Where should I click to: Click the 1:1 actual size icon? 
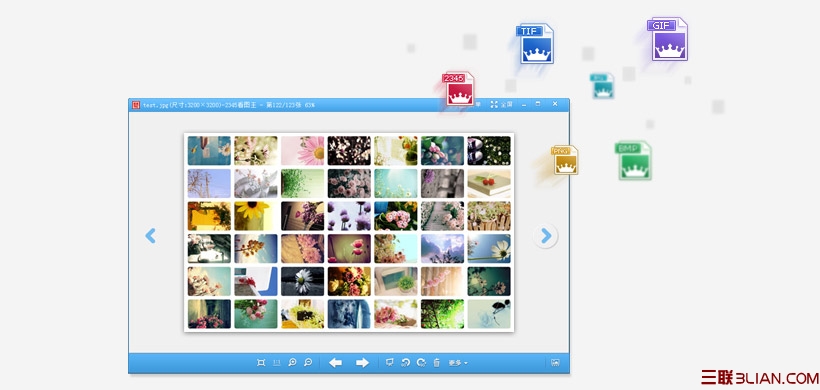tap(277, 363)
